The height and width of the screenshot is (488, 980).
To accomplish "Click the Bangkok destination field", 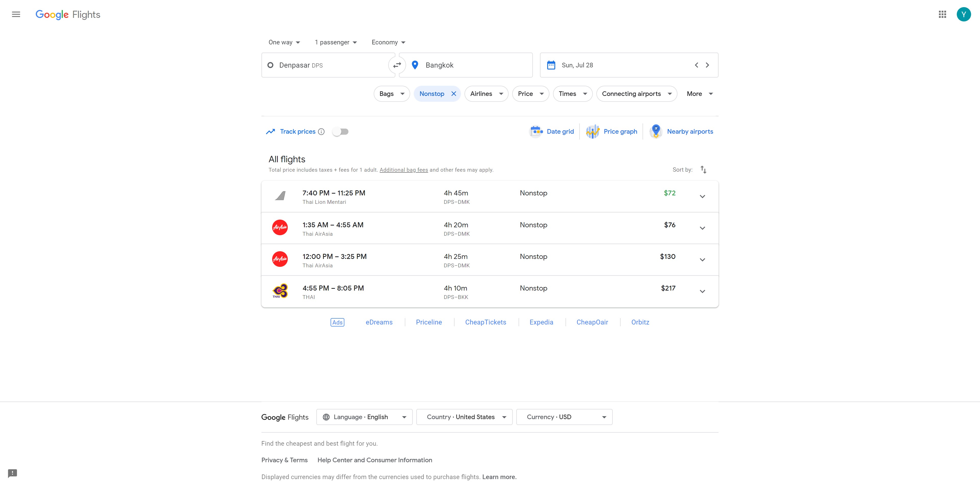I will [466, 65].
